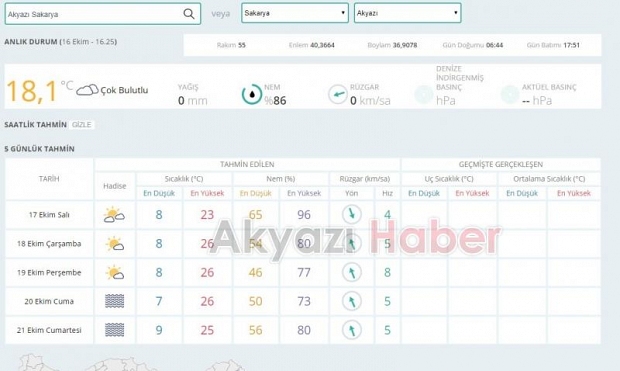
Task: Click the Ortalama Sıcaklık (°C) column header
Action: [549, 179]
